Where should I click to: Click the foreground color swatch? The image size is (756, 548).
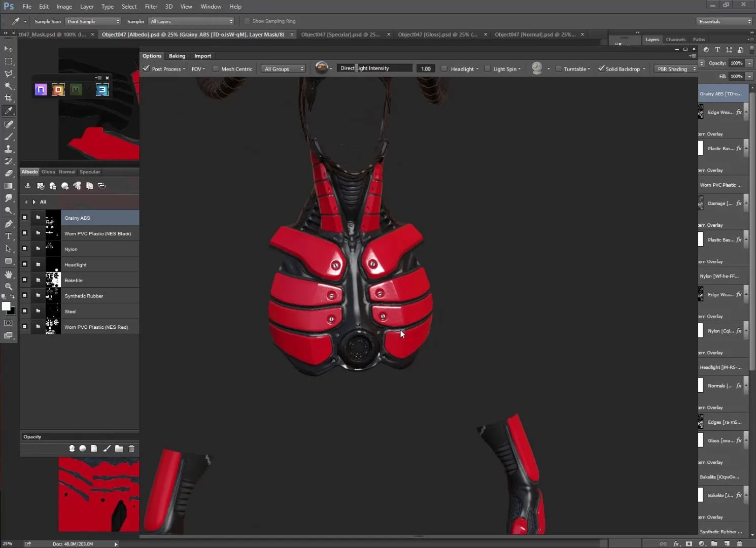[6, 306]
